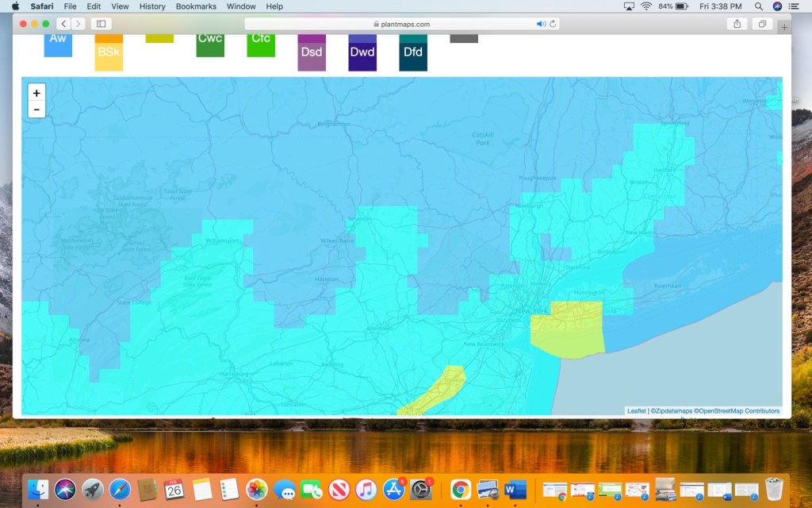Go back to previous page
Screen dimensions: 812x508
63,24
